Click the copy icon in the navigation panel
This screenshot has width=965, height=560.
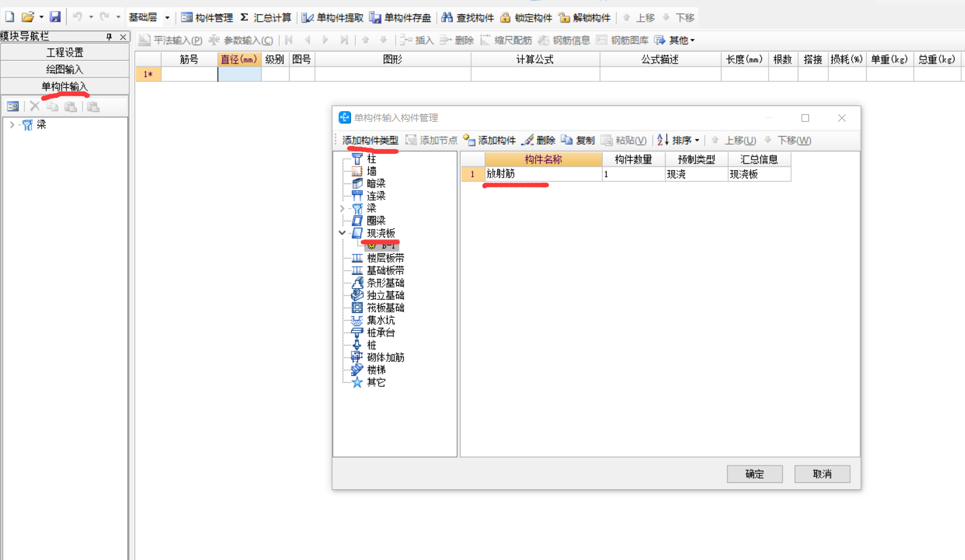(x=53, y=107)
